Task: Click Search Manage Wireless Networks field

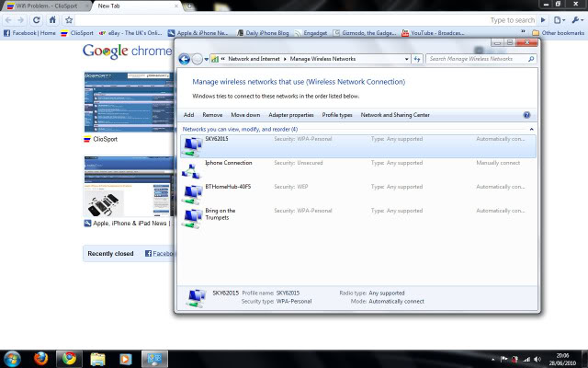Action: [x=481, y=59]
